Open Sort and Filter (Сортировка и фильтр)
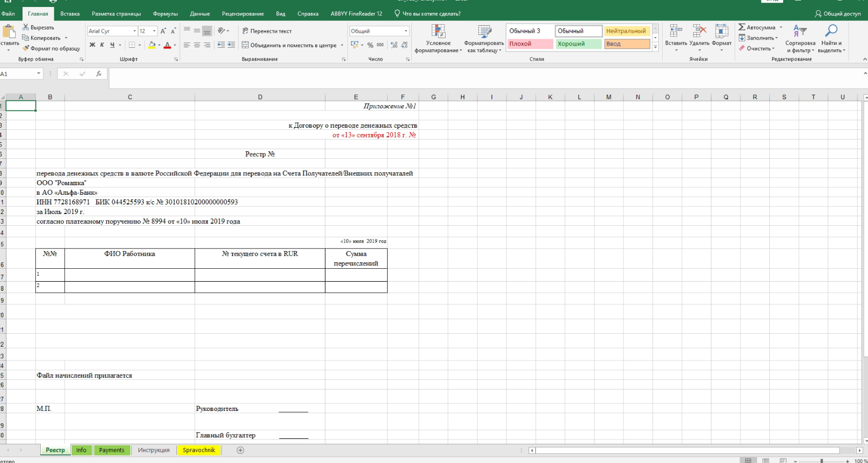This screenshot has width=868, height=463. pyautogui.click(x=800, y=39)
